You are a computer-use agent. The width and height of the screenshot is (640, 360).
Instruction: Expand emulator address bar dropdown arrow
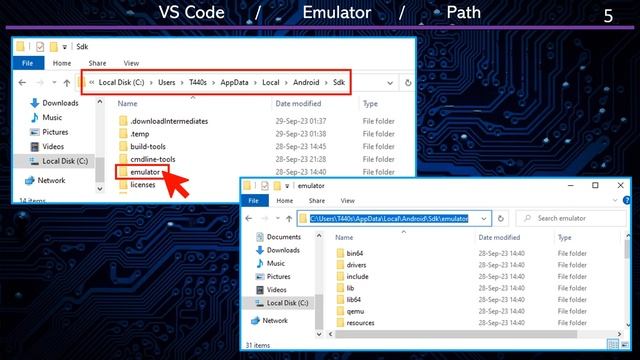click(484, 219)
